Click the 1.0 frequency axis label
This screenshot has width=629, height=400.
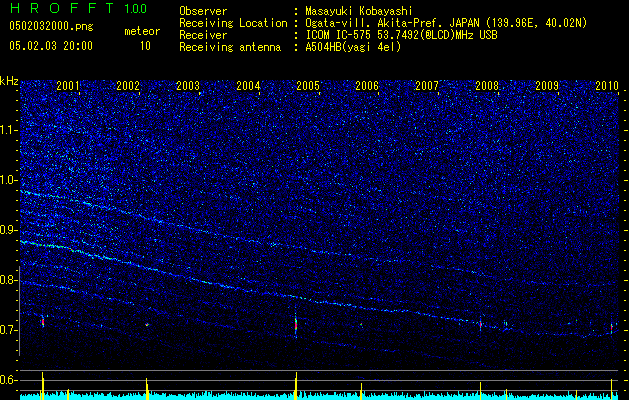9,180
